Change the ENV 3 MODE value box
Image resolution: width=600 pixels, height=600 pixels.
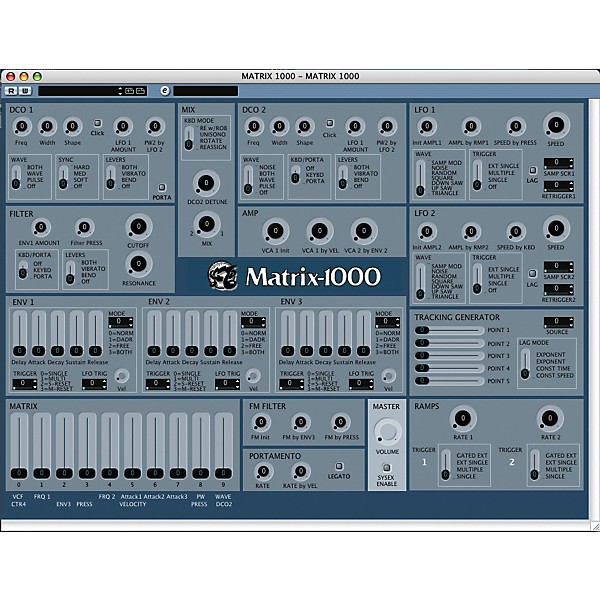point(388,322)
